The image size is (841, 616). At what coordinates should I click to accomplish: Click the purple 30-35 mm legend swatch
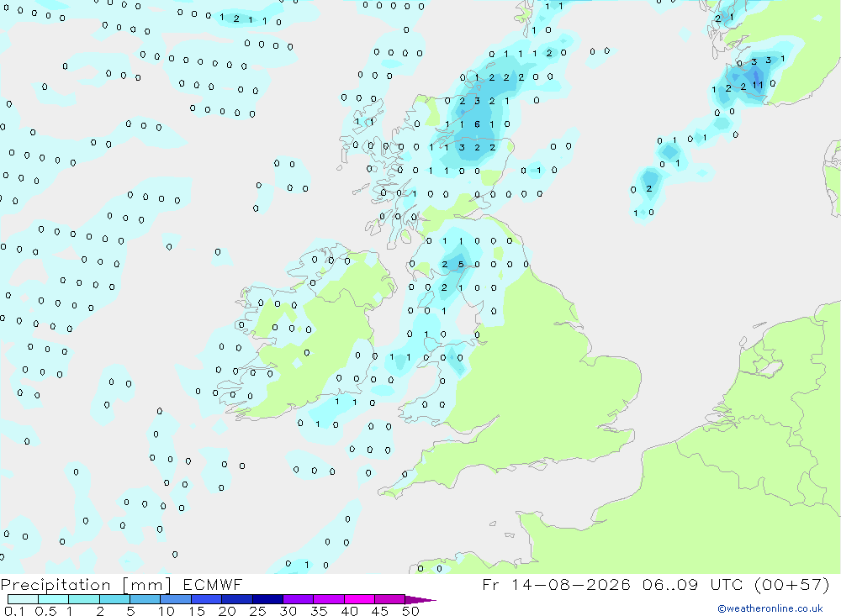pos(299,599)
